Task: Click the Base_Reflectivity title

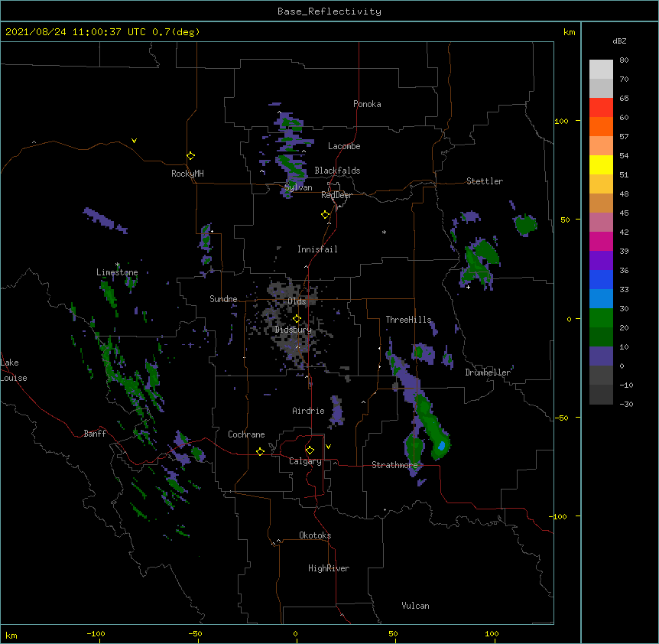Action: coord(329,11)
